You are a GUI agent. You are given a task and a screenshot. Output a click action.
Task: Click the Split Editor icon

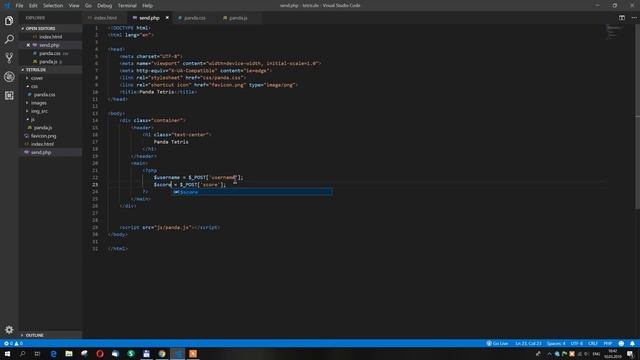[x=622, y=18]
